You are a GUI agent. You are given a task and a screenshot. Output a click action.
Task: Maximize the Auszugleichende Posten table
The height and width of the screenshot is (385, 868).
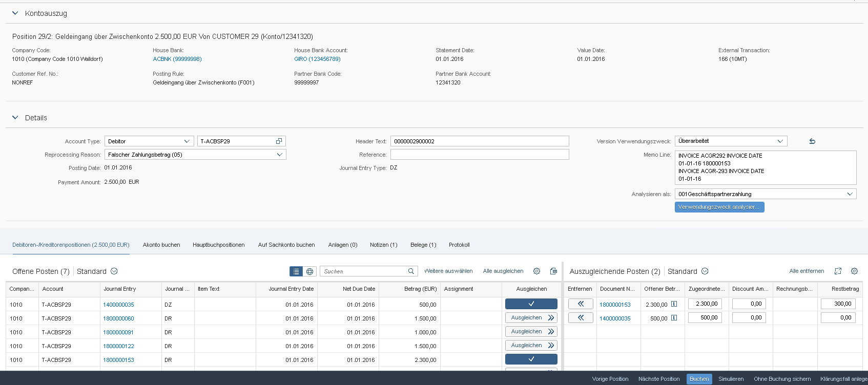838,271
